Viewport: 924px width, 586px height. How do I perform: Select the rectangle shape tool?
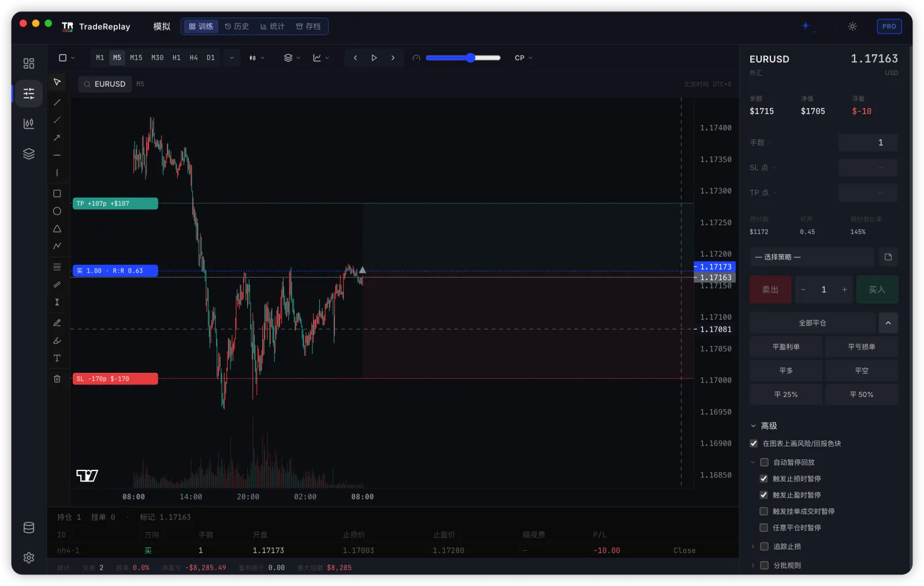57,194
